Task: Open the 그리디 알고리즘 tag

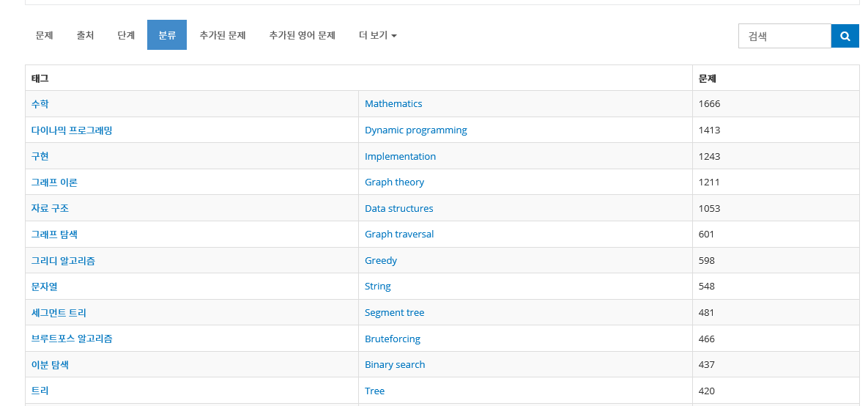Action: (x=63, y=260)
